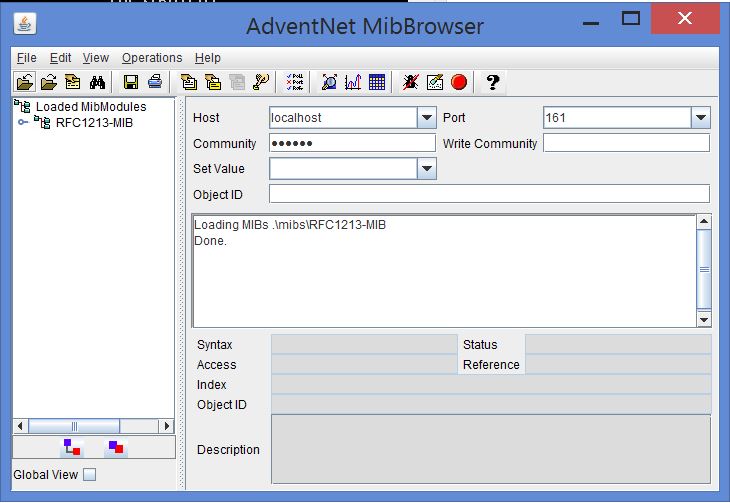Open the View menu
This screenshot has width=730, height=503.
(96, 58)
